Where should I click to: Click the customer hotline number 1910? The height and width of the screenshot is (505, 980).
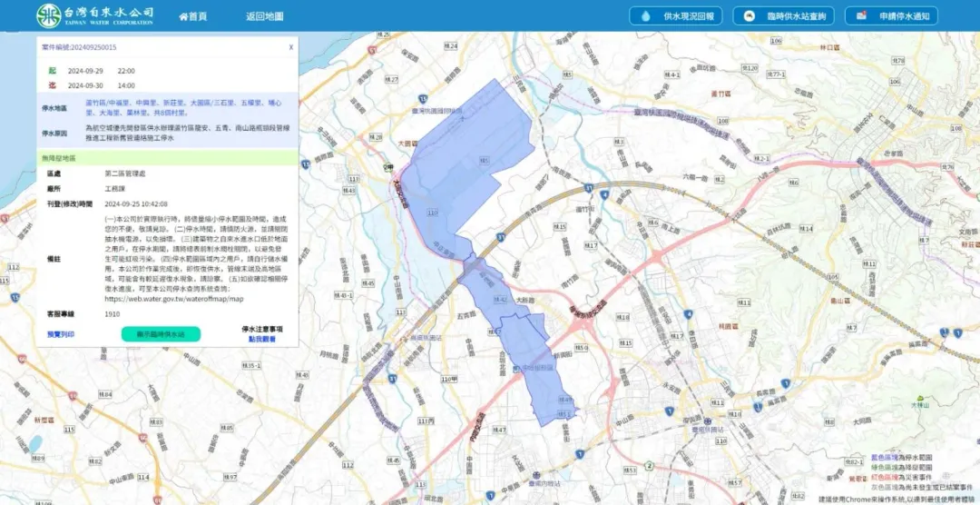113,314
